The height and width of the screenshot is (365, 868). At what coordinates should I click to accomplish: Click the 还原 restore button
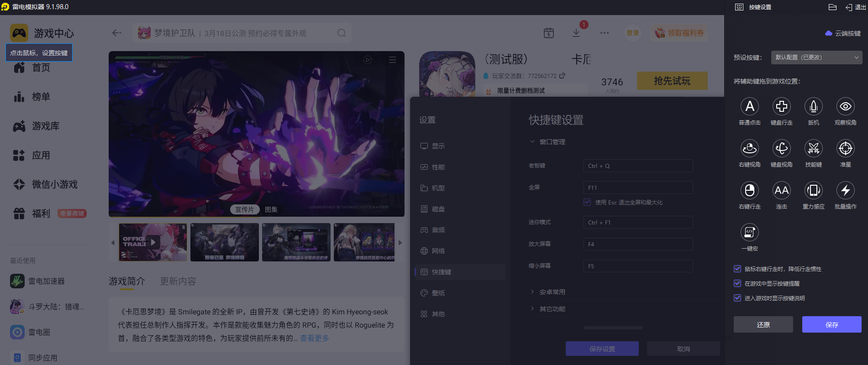(x=763, y=325)
